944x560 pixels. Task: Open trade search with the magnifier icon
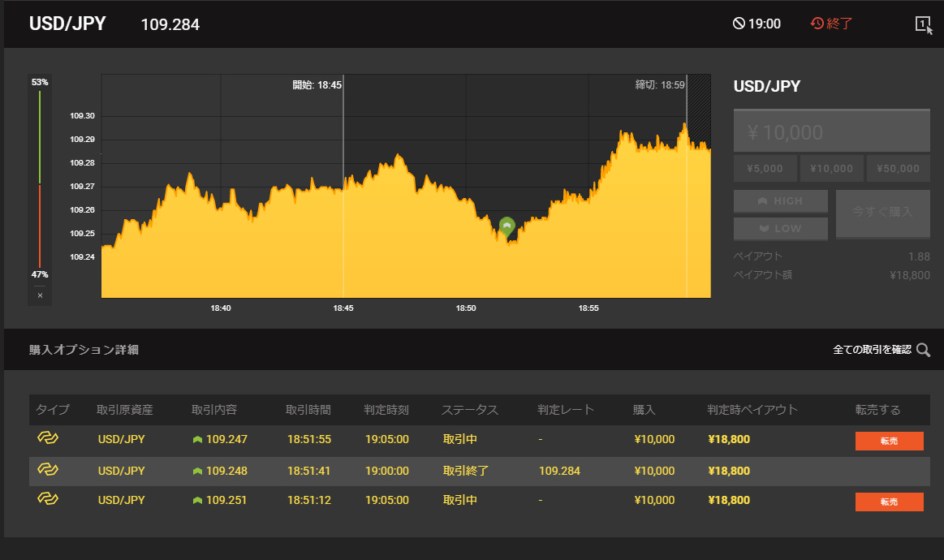pyautogui.click(x=923, y=350)
